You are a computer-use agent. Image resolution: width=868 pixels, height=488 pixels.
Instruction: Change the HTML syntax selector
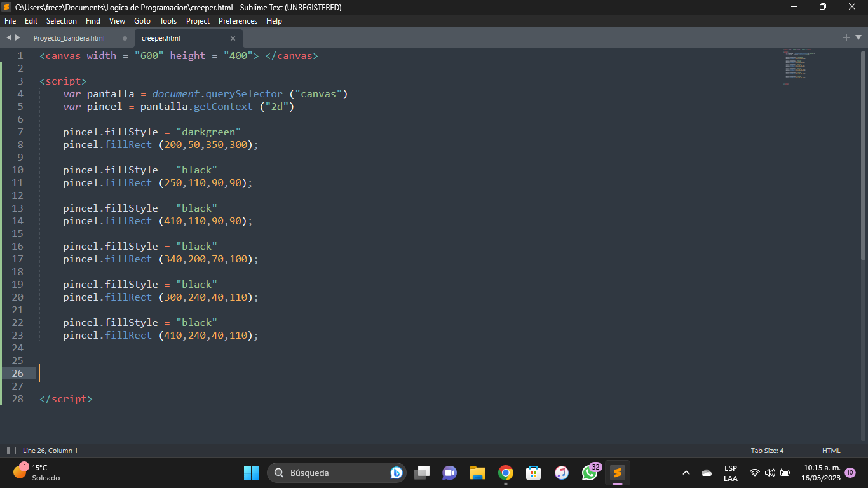pos(831,451)
